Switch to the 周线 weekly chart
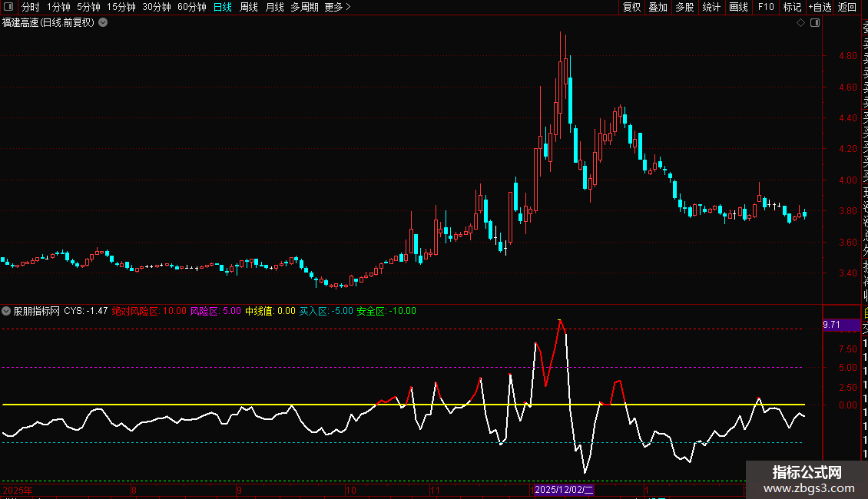 [249, 7]
